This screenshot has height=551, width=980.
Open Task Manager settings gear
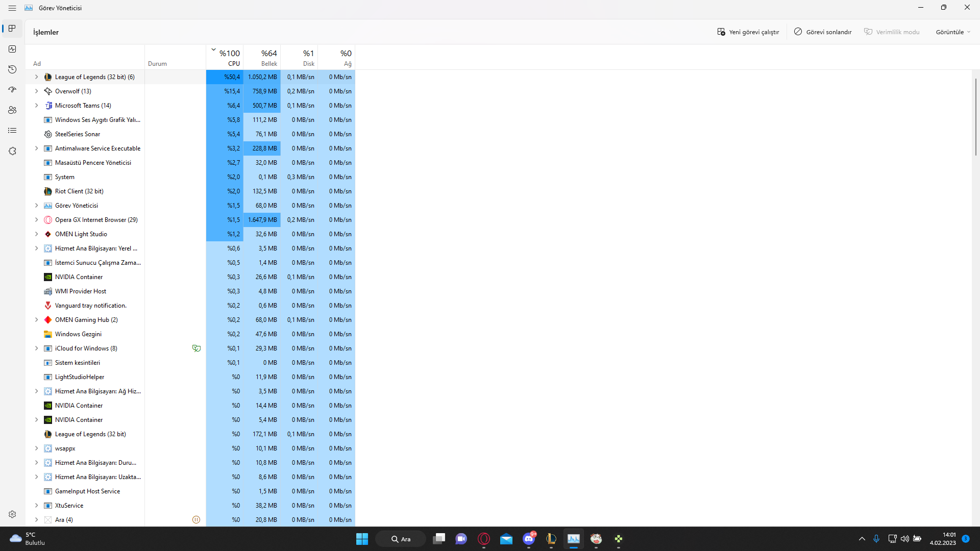pyautogui.click(x=12, y=514)
